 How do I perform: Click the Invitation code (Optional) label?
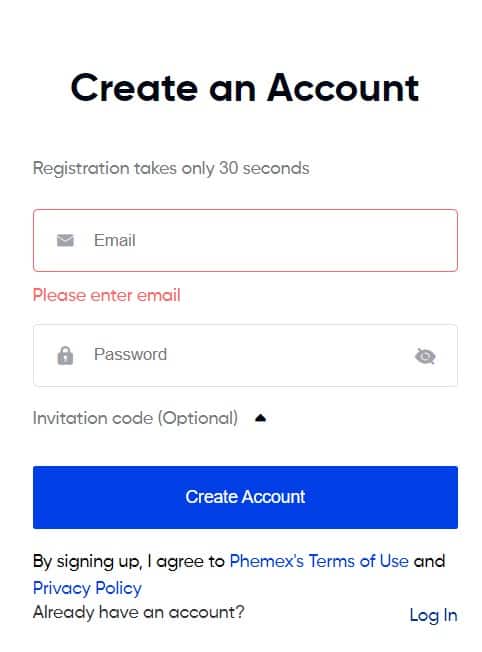tap(136, 418)
